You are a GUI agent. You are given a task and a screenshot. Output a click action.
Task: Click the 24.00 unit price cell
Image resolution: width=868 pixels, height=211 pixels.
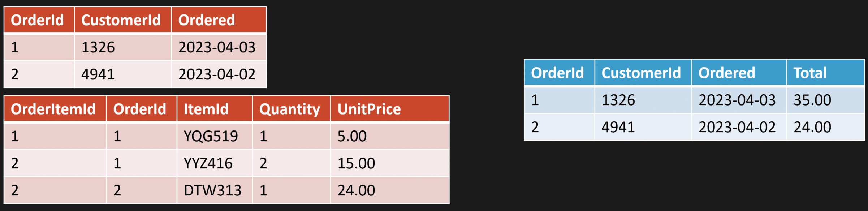356,190
